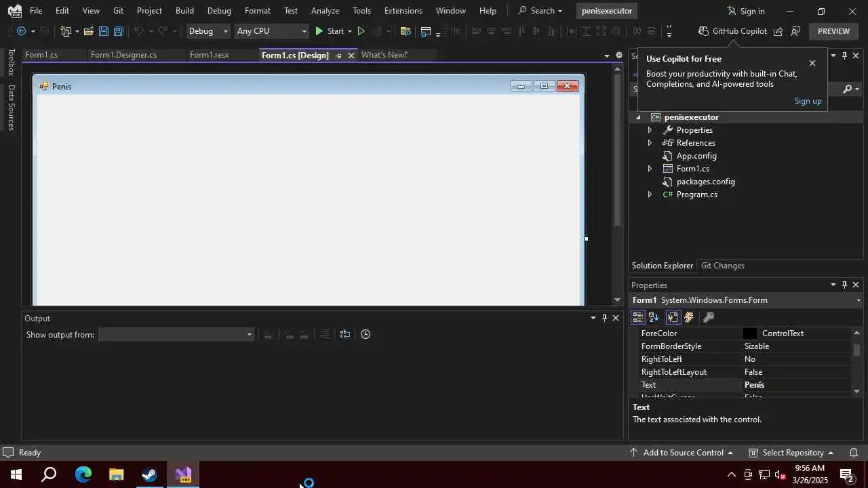
Task: Open the Format menu
Action: (x=258, y=11)
